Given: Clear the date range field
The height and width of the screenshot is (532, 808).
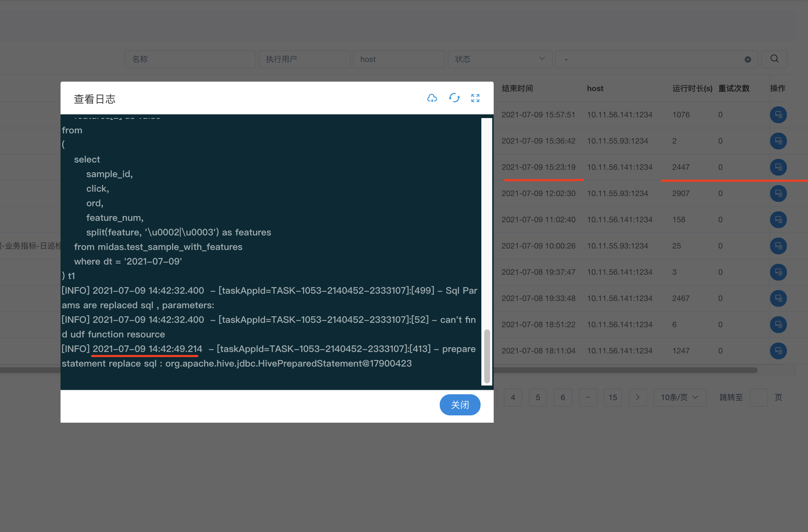Looking at the screenshot, I should tap(747, 59).
